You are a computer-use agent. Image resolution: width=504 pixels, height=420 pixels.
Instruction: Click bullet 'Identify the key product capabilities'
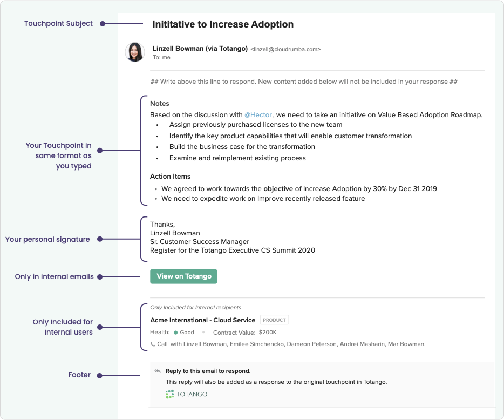click(290, 136)
